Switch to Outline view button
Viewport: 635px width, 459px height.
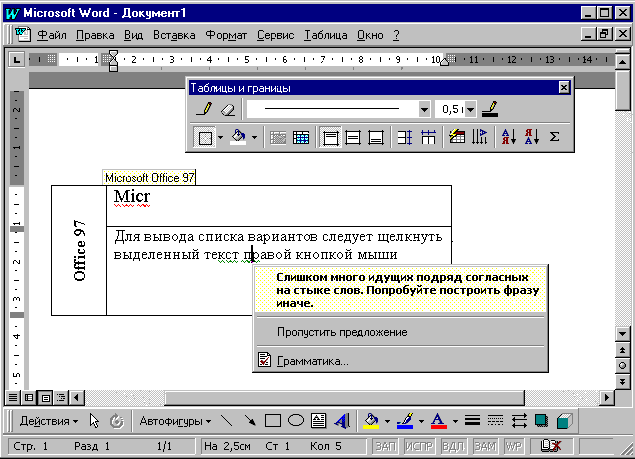pyautogui.click(x=61, y=397)
